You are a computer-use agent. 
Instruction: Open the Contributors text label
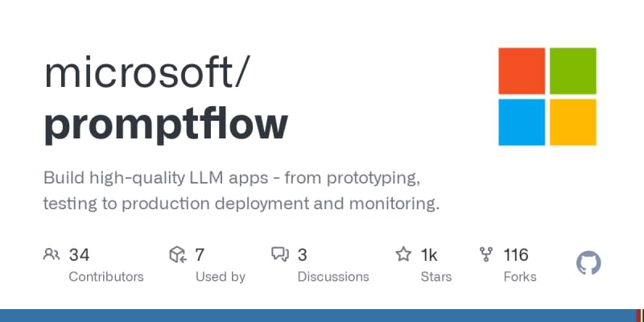[106, 277]
